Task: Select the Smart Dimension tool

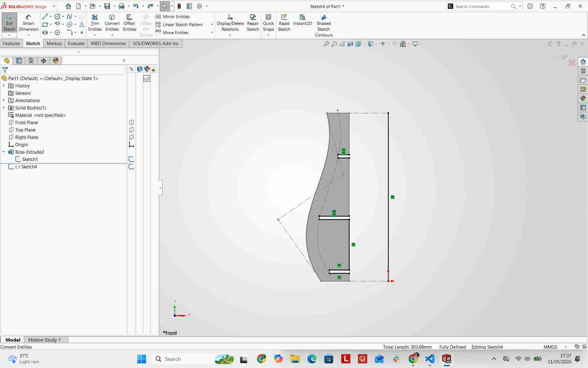Action: pyautogui.click(x=28, y=23)
